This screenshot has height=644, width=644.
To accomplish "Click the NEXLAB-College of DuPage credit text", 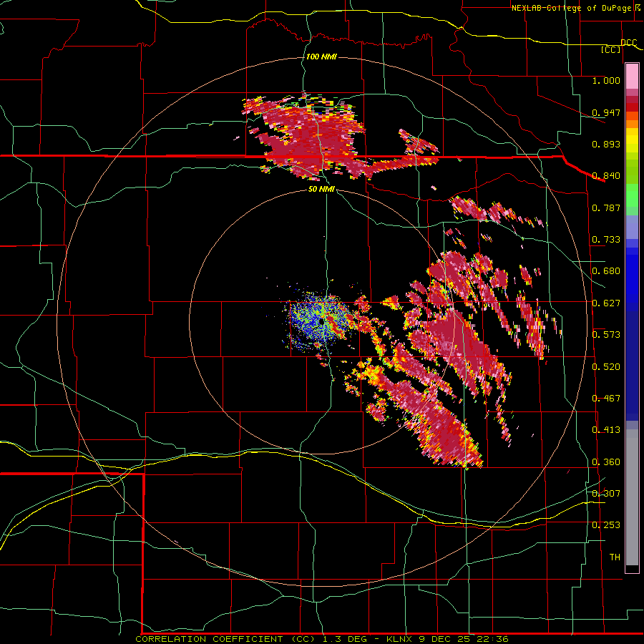I will 577,8.
